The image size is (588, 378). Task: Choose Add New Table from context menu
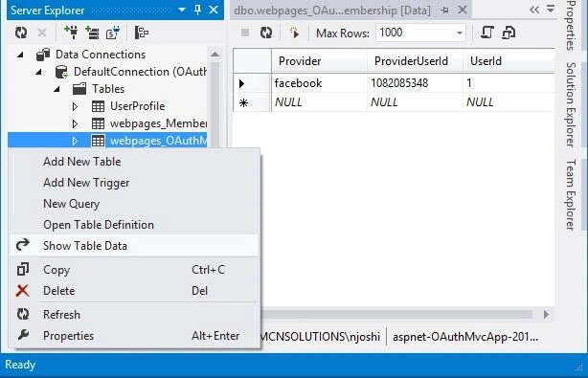134,162
